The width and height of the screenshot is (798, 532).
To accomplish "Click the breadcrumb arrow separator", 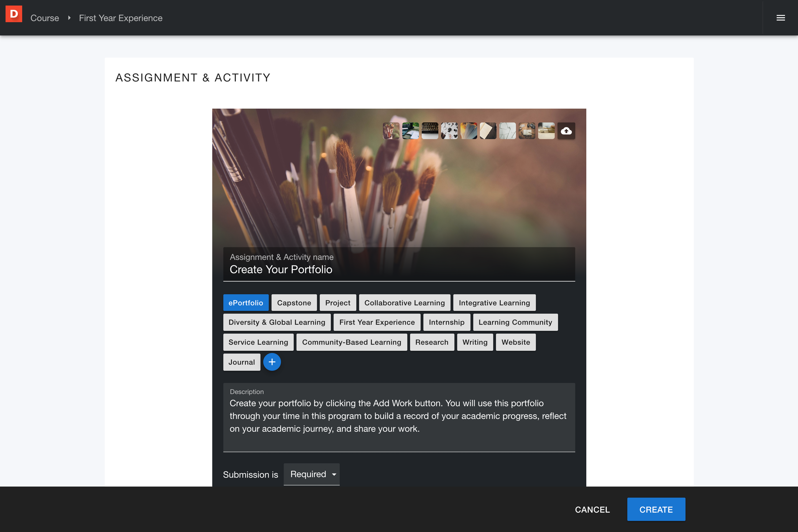I will pos(69,18).
